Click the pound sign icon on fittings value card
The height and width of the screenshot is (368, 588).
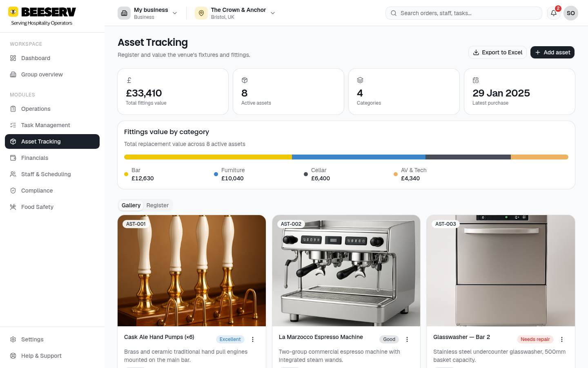[x=129, y=80]
